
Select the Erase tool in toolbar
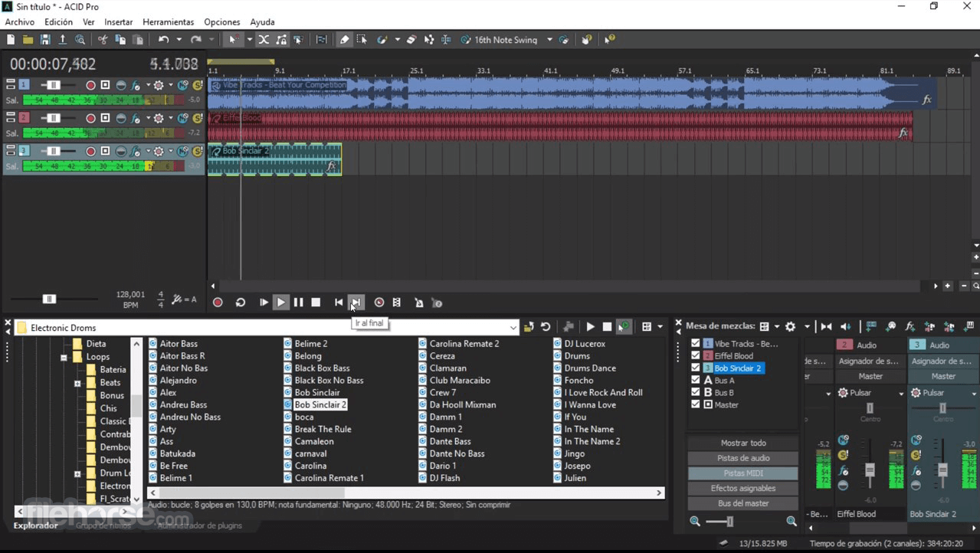(411, 40)
